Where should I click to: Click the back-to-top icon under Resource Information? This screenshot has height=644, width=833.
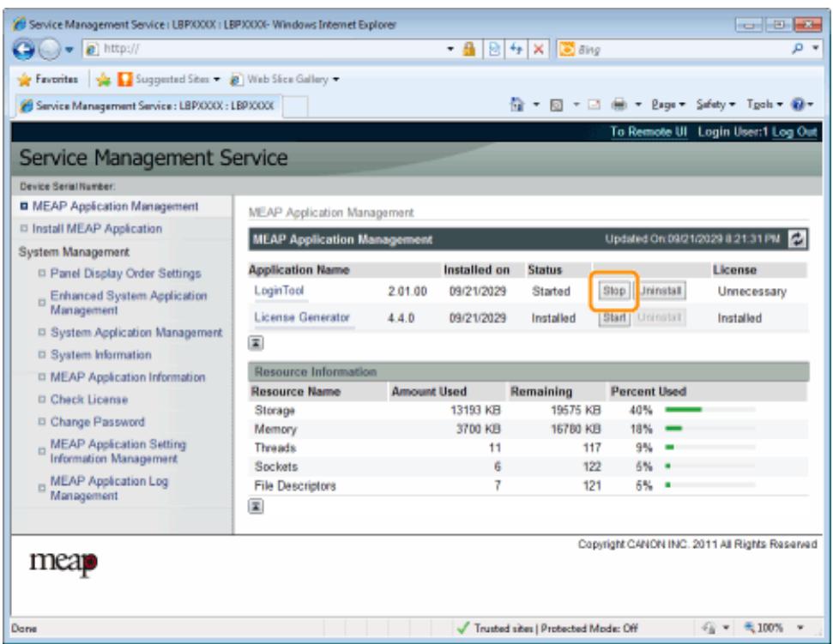pos(256,507)
